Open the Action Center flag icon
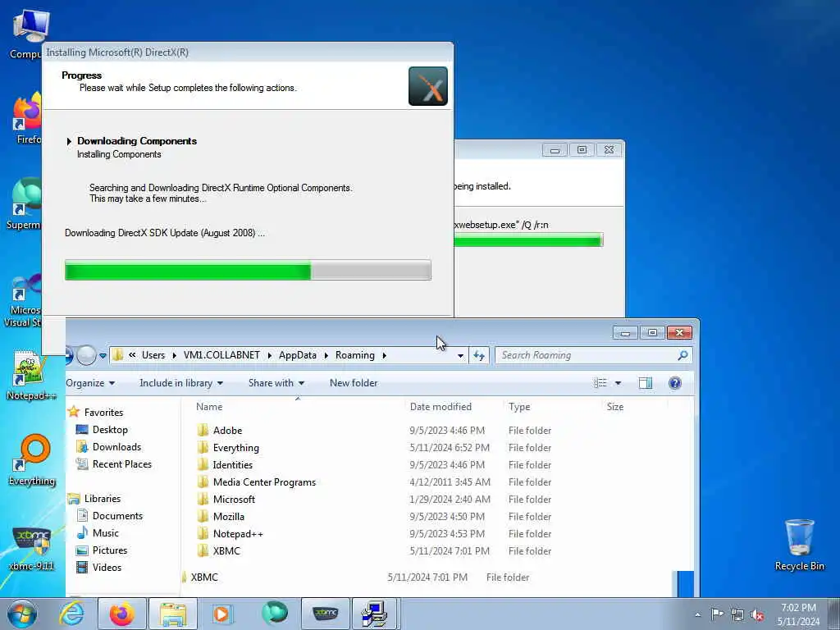Image resolution: width=840 pixels, height=630 pixels. [717, 614]
